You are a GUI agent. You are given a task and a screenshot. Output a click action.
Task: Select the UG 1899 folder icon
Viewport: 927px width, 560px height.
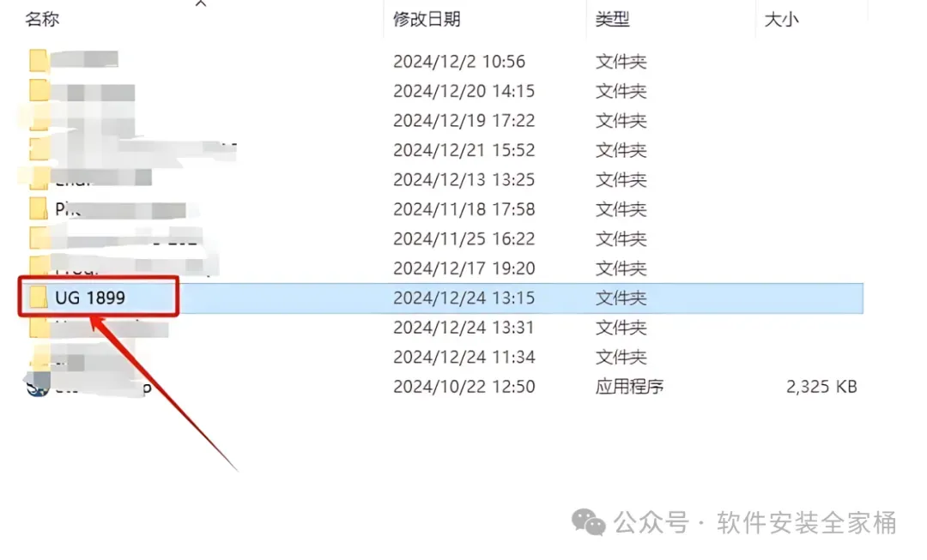[x=39, y=297]
